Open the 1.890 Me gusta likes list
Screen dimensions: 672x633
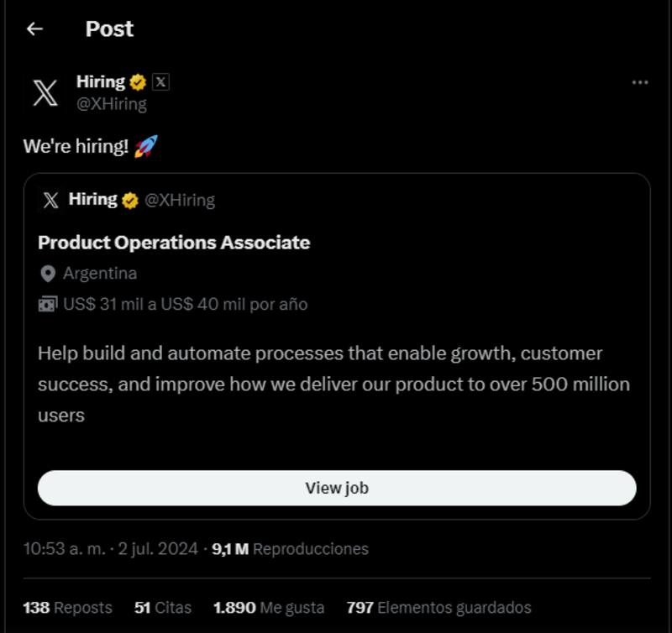point(267,607)
